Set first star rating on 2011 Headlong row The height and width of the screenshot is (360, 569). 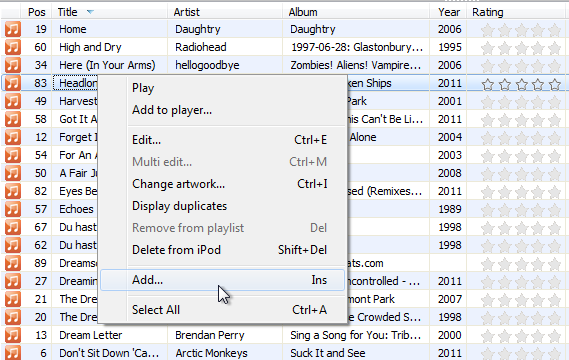[x=488, y=84]
